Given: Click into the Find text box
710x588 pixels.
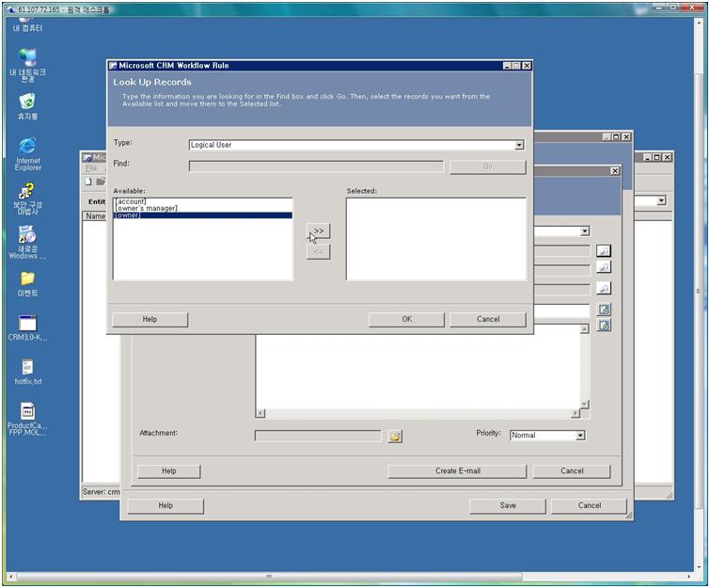Looking at the screenshot, I should tap(316, 166).
